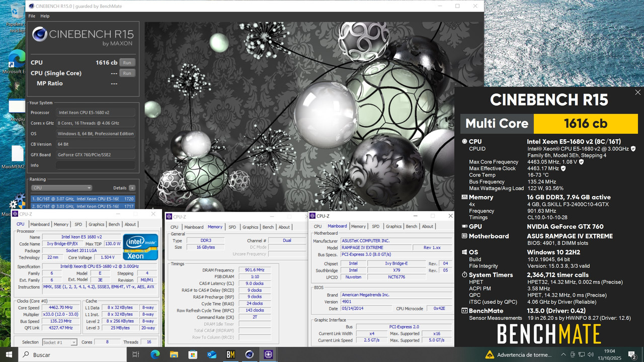Click the Info field in Cinebench
Viewport: 644px width, 362px height.
click(96, 165)
